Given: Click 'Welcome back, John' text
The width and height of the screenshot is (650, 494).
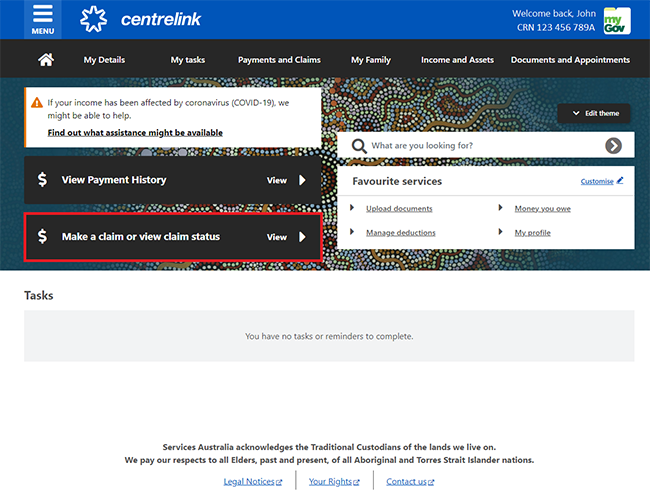Looking at the screenshot, I should tap(554, 13).
